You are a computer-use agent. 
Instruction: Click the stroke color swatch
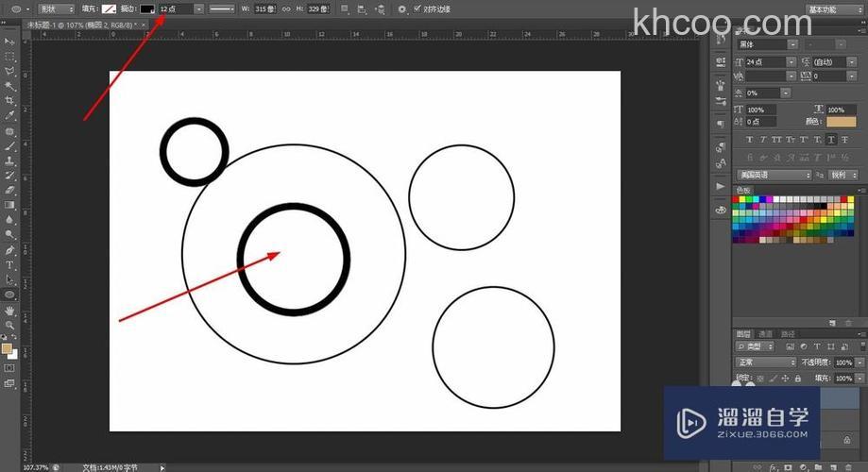[146, 8]
